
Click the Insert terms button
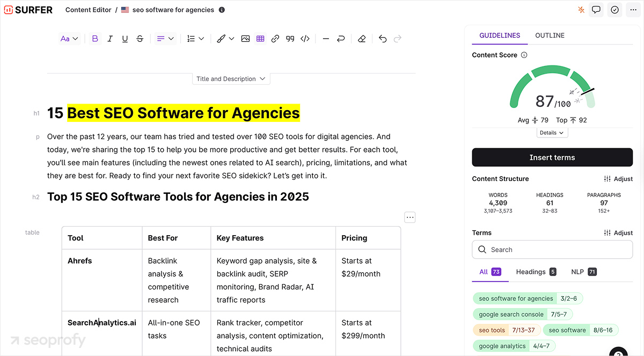click(x=552, y=157)
